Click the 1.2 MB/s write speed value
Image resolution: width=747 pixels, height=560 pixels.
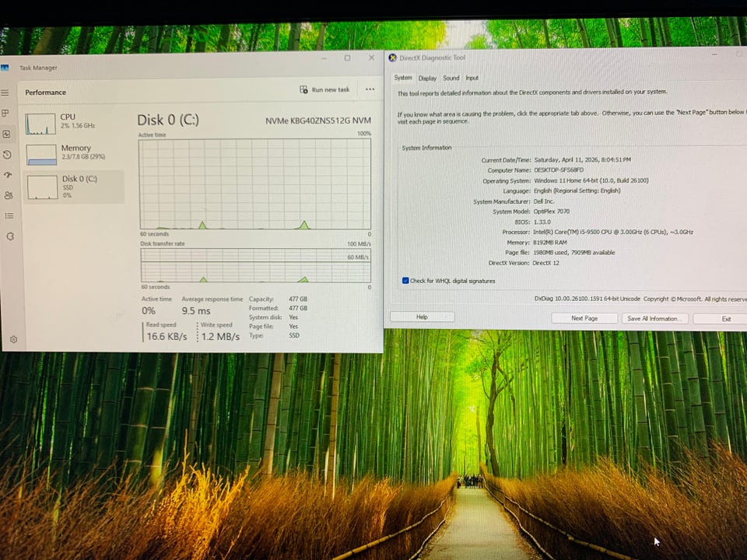(220, 337)
